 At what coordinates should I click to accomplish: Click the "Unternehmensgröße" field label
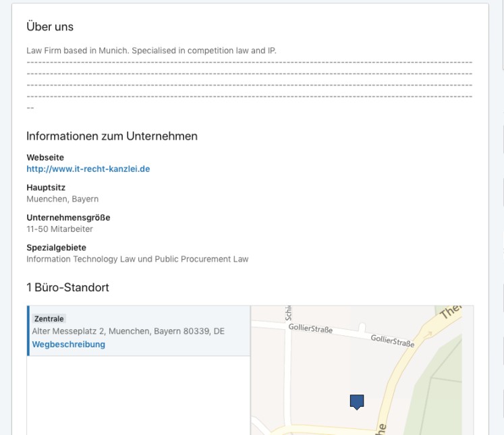click(x=68, y=218)
